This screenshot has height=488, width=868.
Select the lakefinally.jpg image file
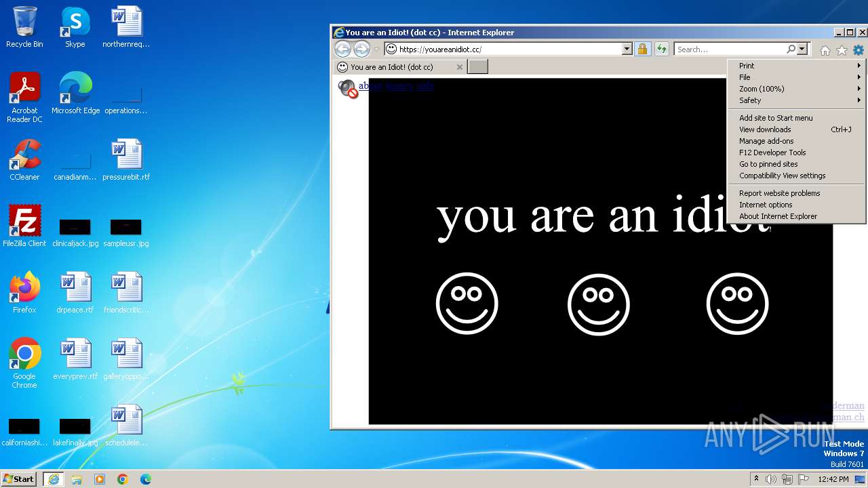(75, 431)
